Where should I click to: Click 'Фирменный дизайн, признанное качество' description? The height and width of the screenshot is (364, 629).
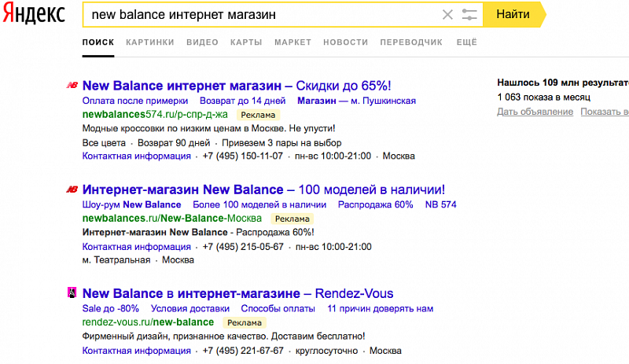[223, 336]
